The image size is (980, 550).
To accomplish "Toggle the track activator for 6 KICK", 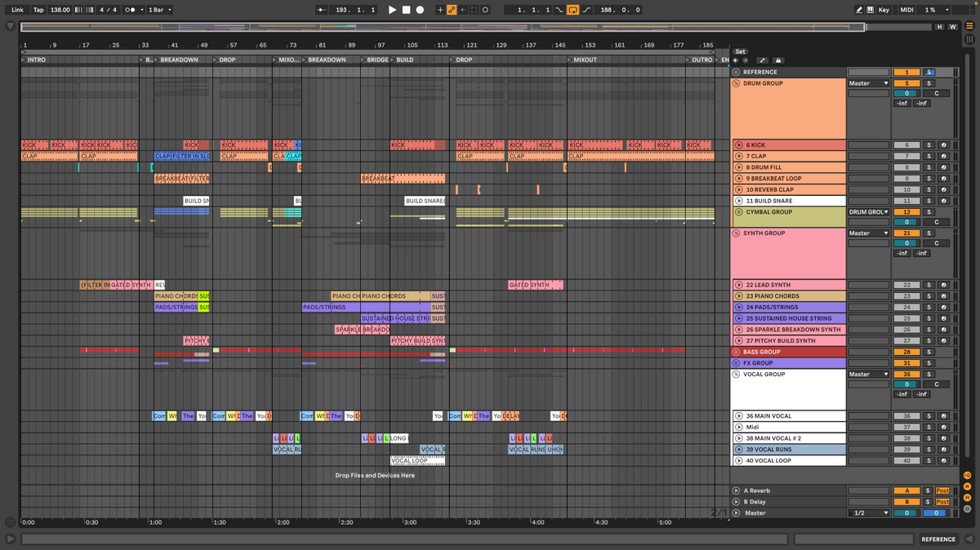I will click(x=740, y=144).
